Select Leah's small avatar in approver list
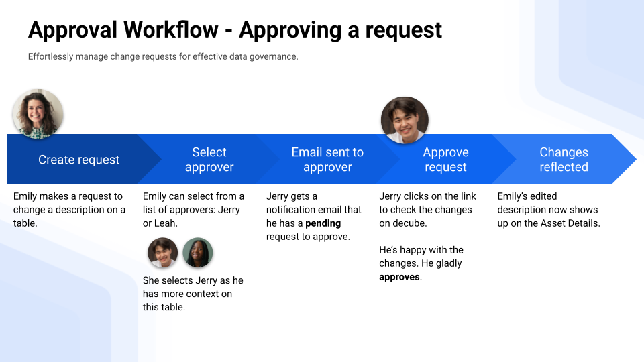Image resolution: width=644 pixels, height=362 pixels. 197,253
